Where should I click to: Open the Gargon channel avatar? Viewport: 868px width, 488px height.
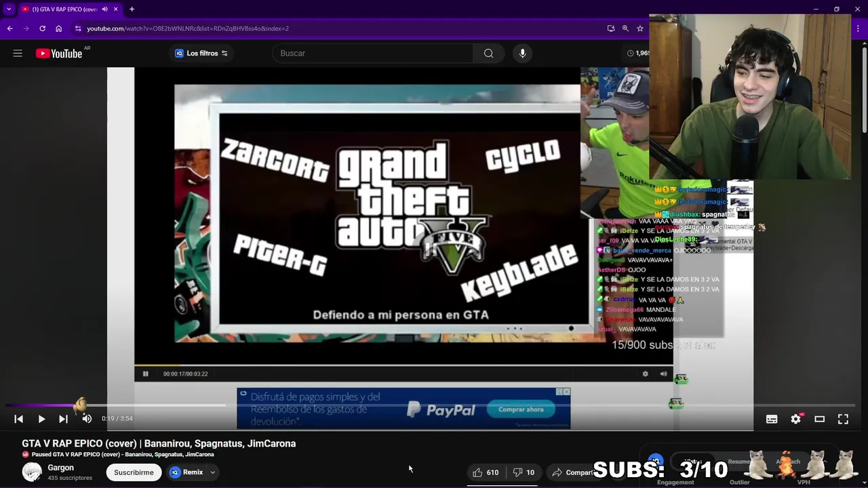point(32,472)
